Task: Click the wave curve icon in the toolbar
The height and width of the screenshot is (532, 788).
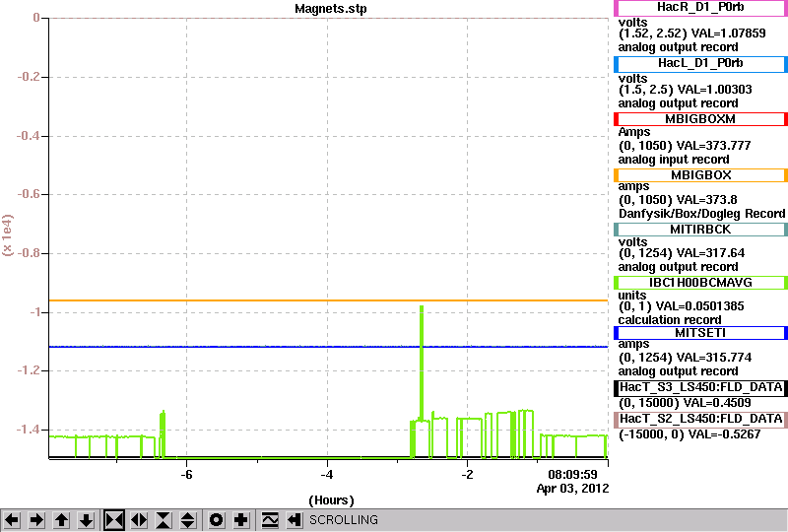Action: [270, 520]
